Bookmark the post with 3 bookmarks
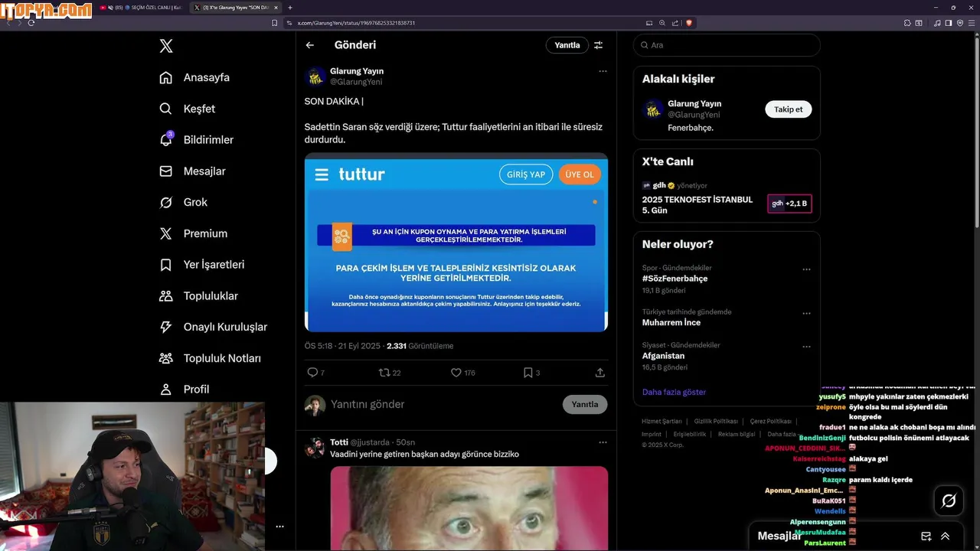This screenshot has width=980, height=551. tap(531, 373)
